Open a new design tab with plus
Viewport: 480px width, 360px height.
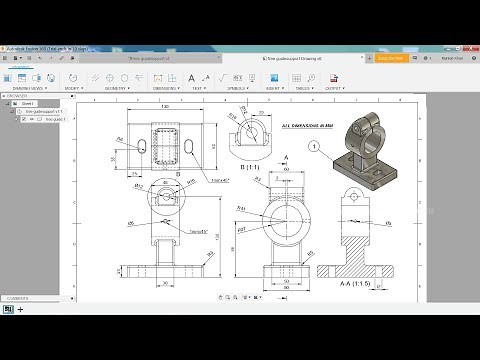pyautogui.click(x=369, y=58)
